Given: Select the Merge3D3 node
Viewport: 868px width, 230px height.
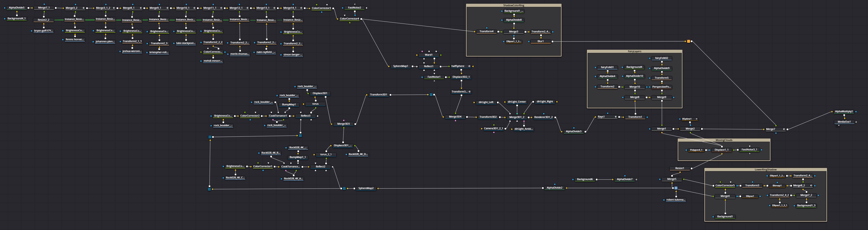Looking at the screenshot, I should (x=343, y=124).
